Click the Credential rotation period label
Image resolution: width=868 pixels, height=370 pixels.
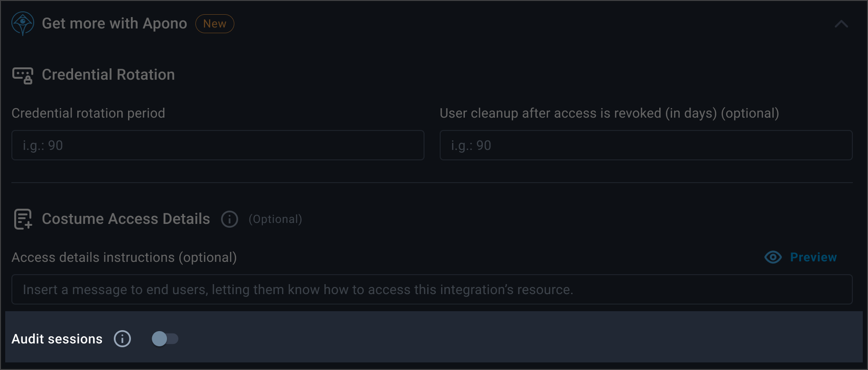tap(88, 113)
